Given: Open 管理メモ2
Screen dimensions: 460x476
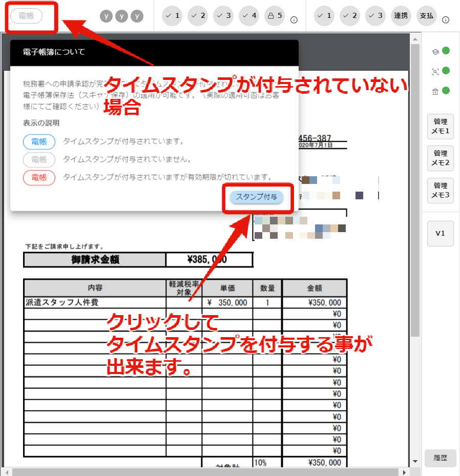Looking at the screenshot, I should pyautogui.click(x=440, y=158).
